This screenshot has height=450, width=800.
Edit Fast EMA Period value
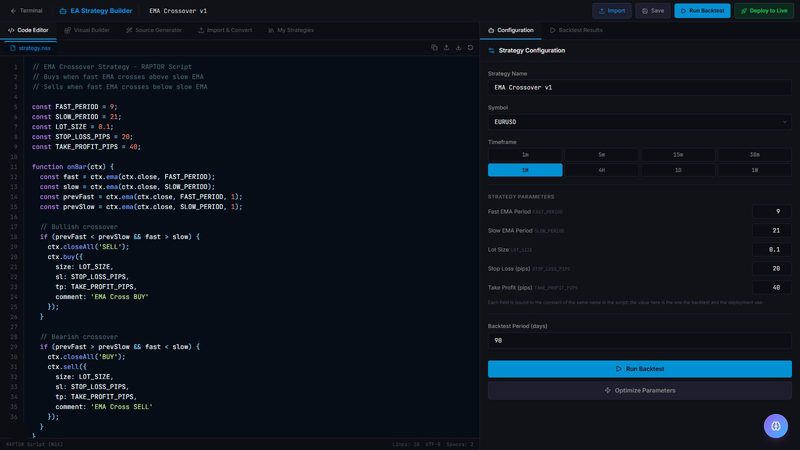tap(772, 211)
